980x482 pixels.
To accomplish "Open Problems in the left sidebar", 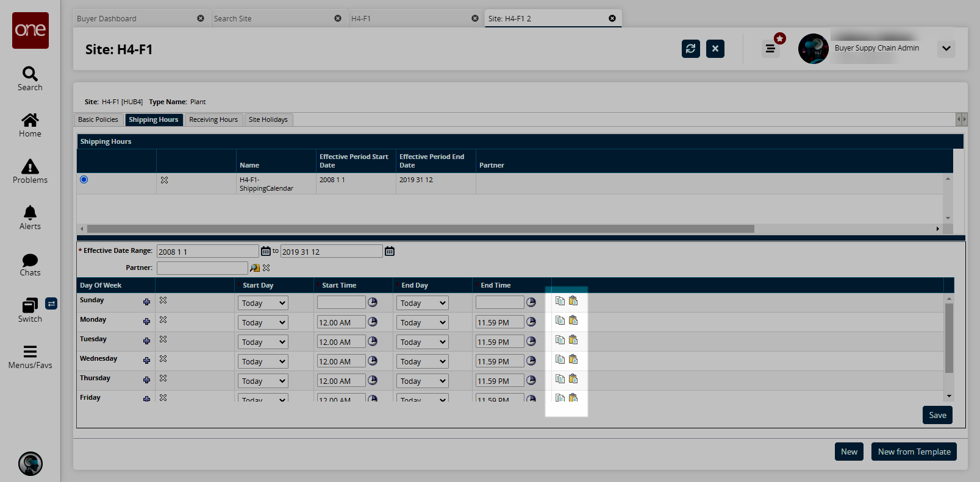I will coord(30,171).
